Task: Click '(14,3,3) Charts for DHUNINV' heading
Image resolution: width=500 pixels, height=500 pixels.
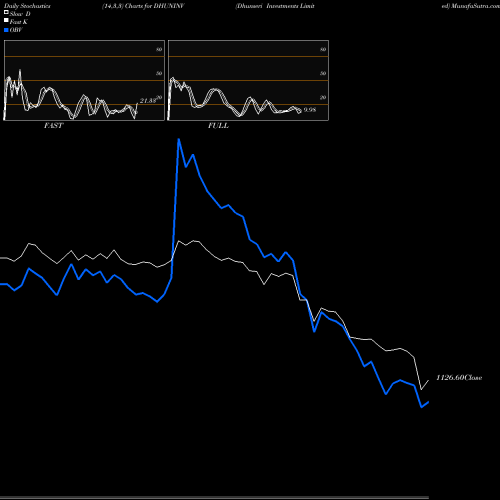Action: tap(143, 6)
